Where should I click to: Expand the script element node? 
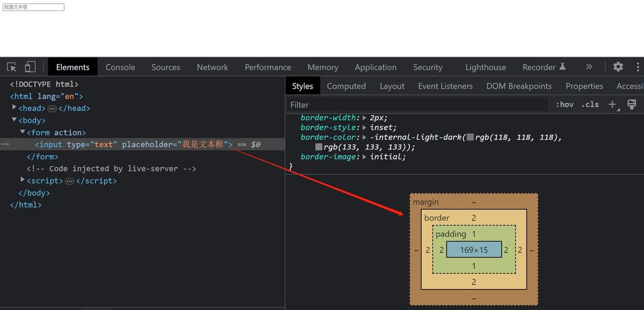pyautogui.click(x=23, y=180)
